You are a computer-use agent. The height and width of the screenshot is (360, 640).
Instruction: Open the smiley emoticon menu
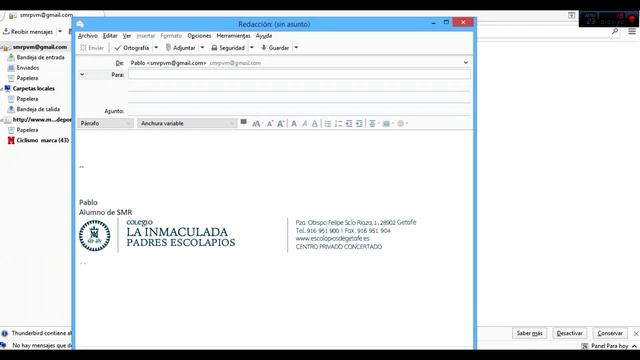(401, 124)
